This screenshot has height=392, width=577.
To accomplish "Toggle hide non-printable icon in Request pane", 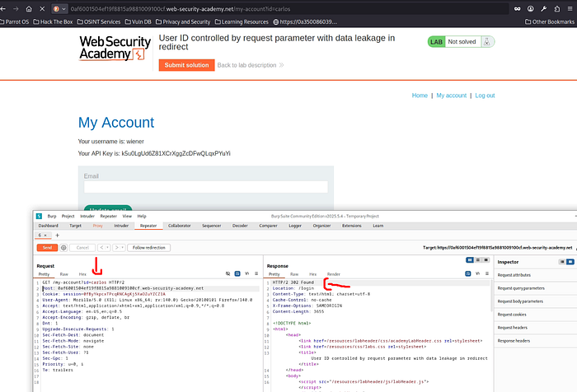I will click(x=228, y=273).
